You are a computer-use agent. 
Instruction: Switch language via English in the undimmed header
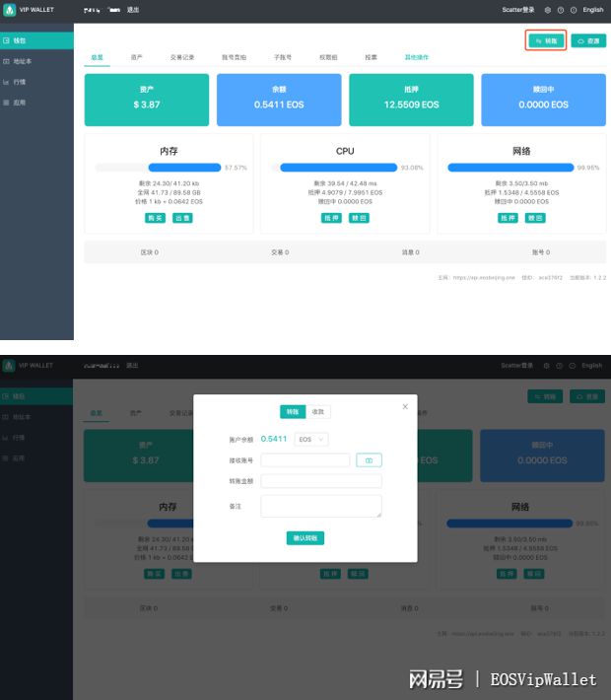pyautogui.click(x=592, y=10)
